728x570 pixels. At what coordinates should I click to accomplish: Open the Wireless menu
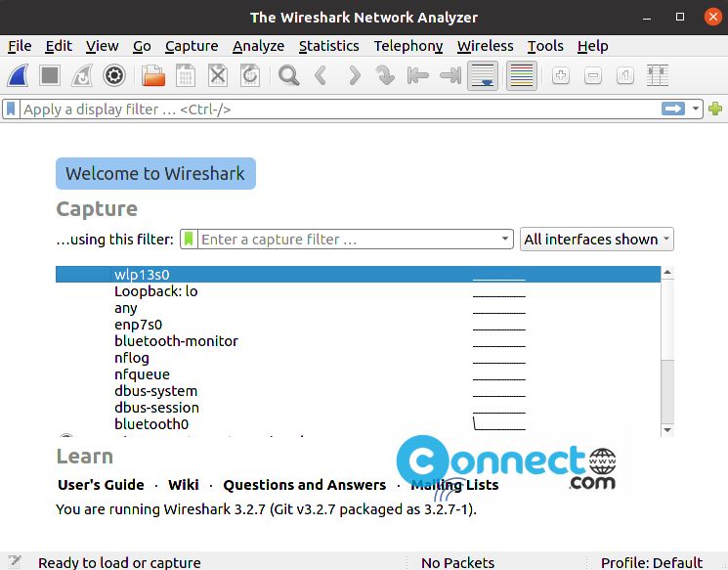(486, 46)
